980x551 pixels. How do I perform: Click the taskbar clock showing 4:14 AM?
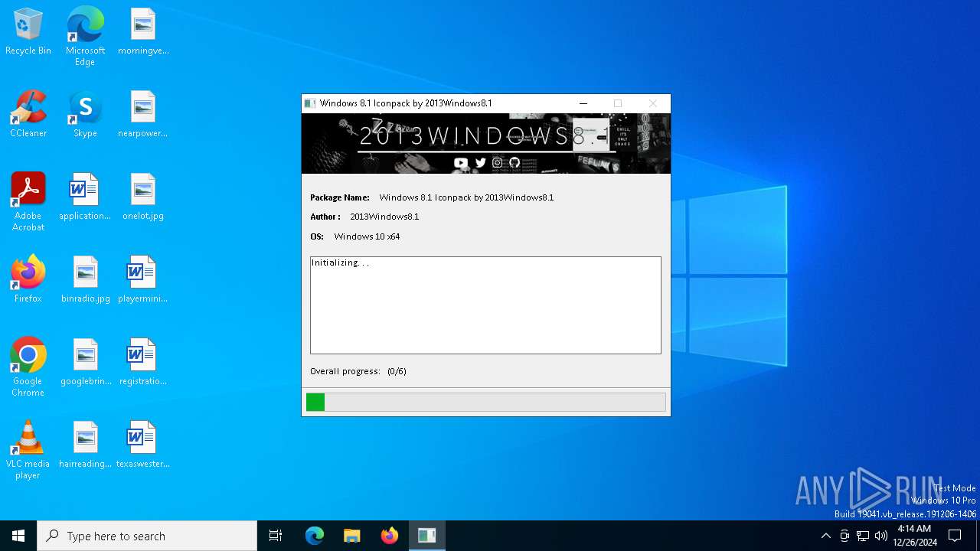click(x=914, y=536)
